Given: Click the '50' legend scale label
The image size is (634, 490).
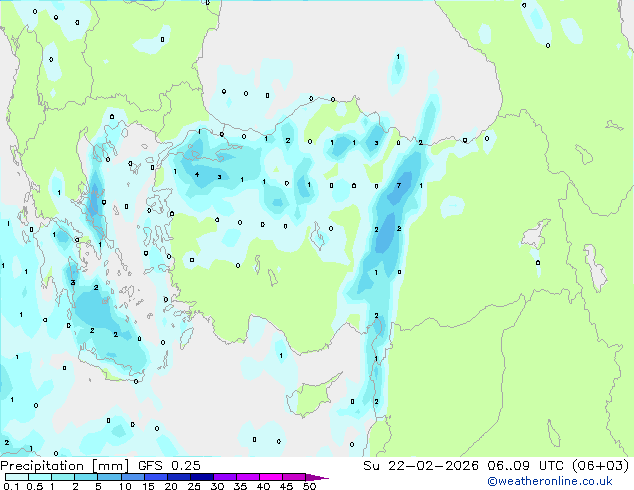Looking at the screenshot, I should coord(309,486).
